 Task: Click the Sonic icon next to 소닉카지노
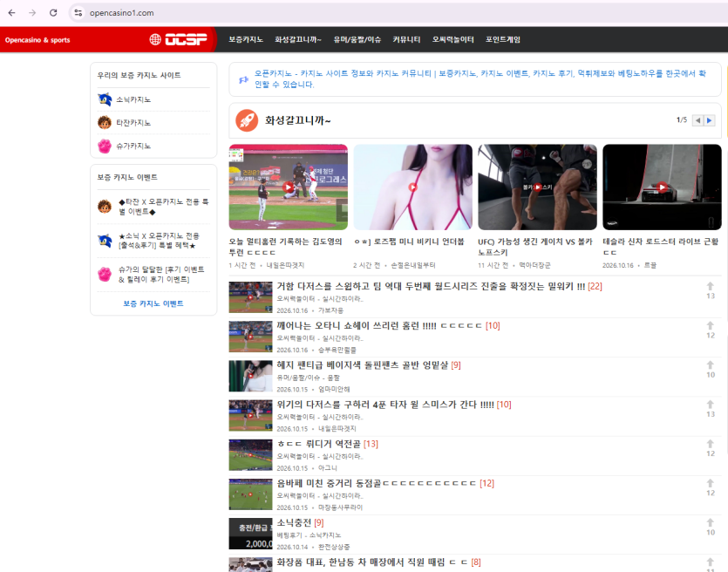[105, 99]
